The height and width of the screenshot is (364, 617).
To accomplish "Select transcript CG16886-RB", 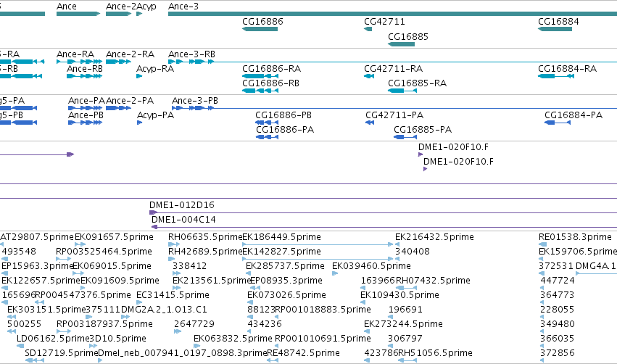I will 260,91.
